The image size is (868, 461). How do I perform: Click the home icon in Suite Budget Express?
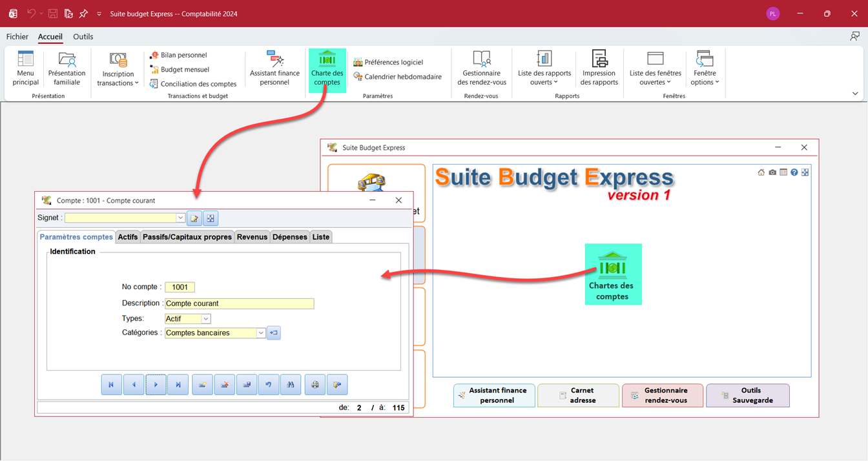761,172
